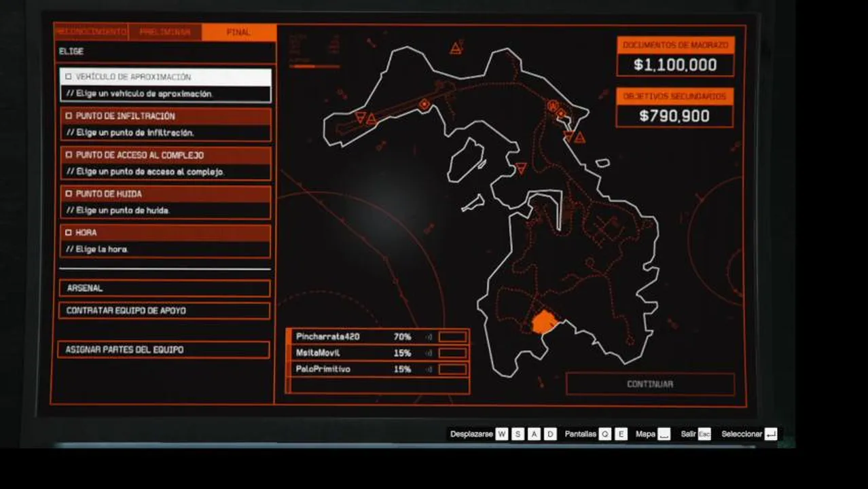Click the highlighted orange compound on the map
This screenshot has height=489, width=868.
543,322
